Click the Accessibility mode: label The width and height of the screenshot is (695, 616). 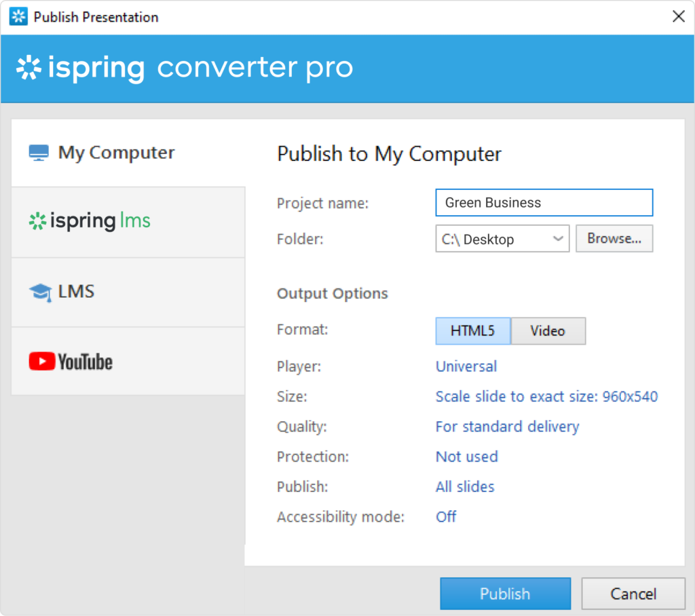point(341,517)
